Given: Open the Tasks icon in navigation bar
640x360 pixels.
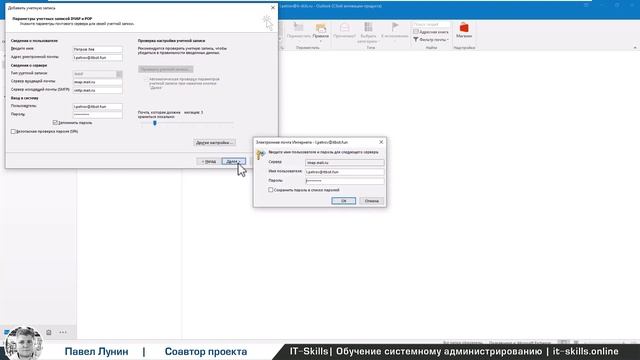Looking at the screenshot, I should [49, 332].
